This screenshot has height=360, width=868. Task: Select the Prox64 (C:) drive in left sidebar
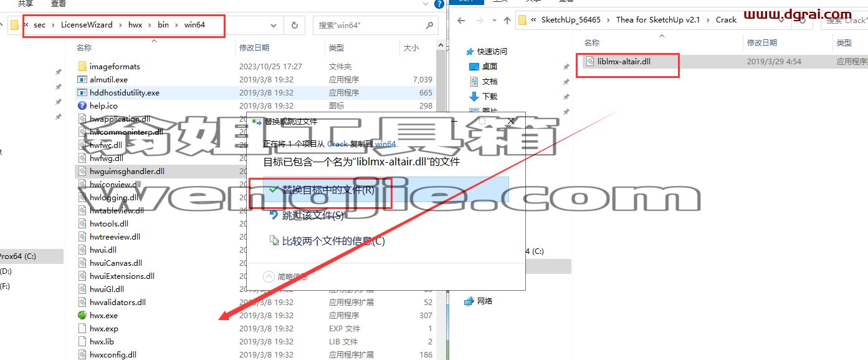tap(31, 256)
